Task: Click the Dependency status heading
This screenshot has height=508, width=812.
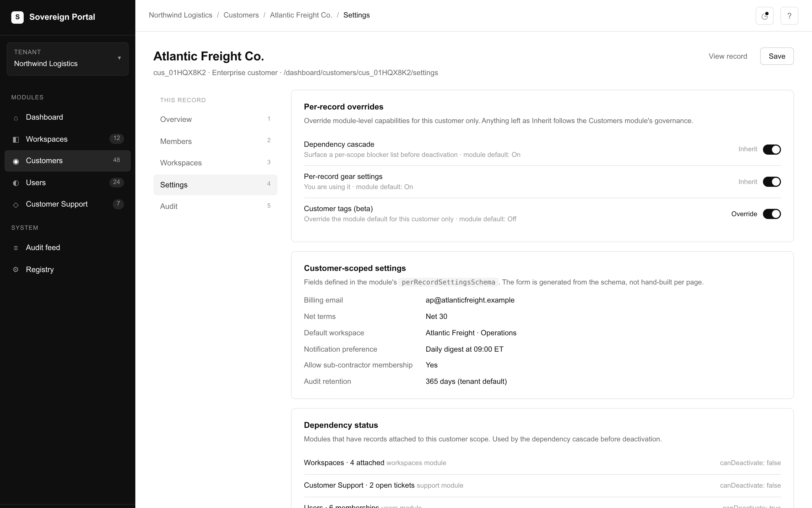Action: point(341,425)
